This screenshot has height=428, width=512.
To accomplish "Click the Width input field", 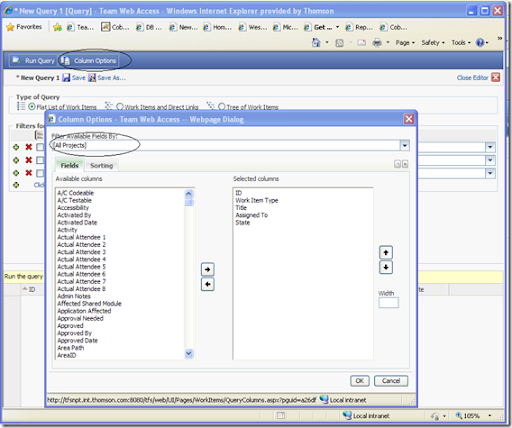I will click(388, 303).
